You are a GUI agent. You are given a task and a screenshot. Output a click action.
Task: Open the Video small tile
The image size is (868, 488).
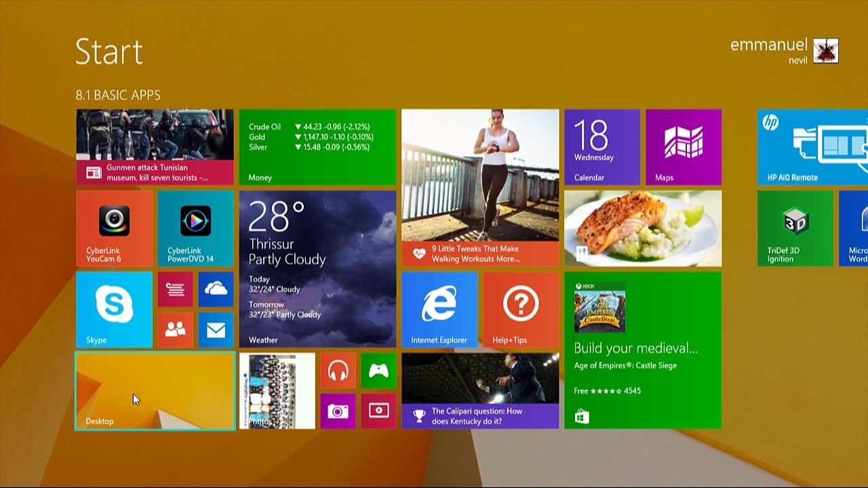click(378, 411)
